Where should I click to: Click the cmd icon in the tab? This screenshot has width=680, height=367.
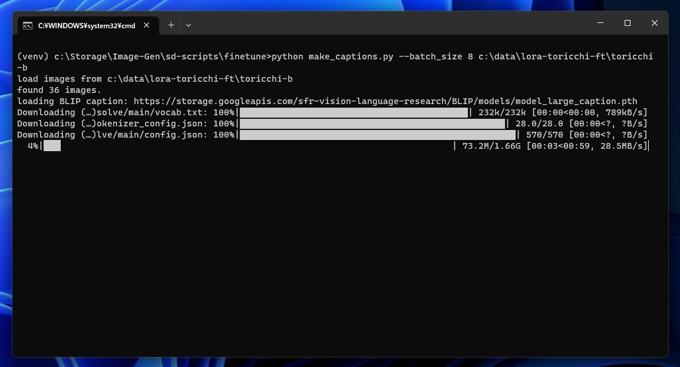[x=27, y=26]
